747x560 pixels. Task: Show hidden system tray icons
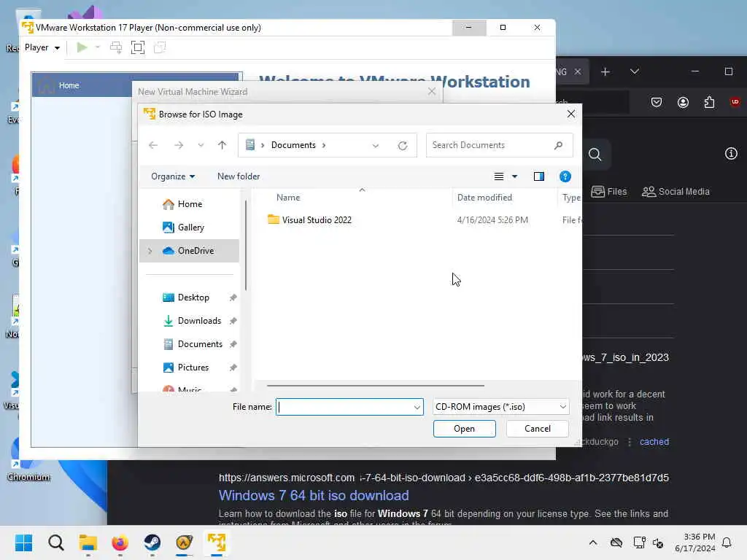592,542
